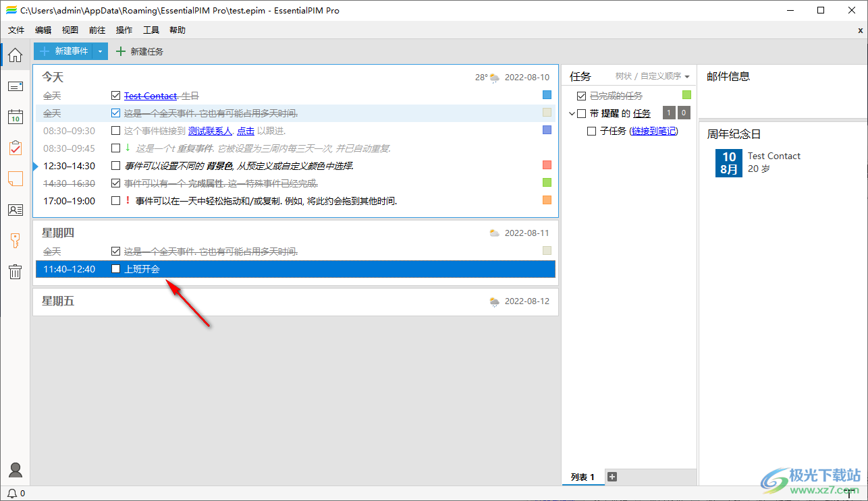The image size is (868, 501).
Task: Open the Notes module in sidebar
Action: pos(15,179)
